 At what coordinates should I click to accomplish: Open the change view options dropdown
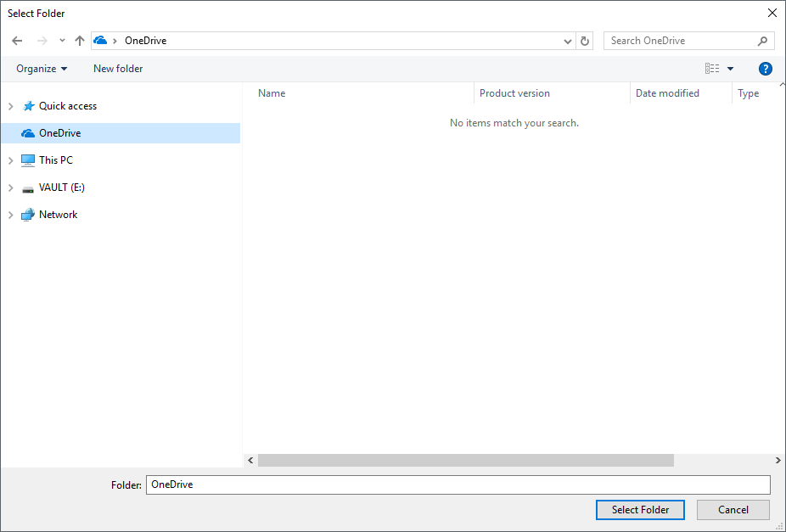tap(729, 69)
